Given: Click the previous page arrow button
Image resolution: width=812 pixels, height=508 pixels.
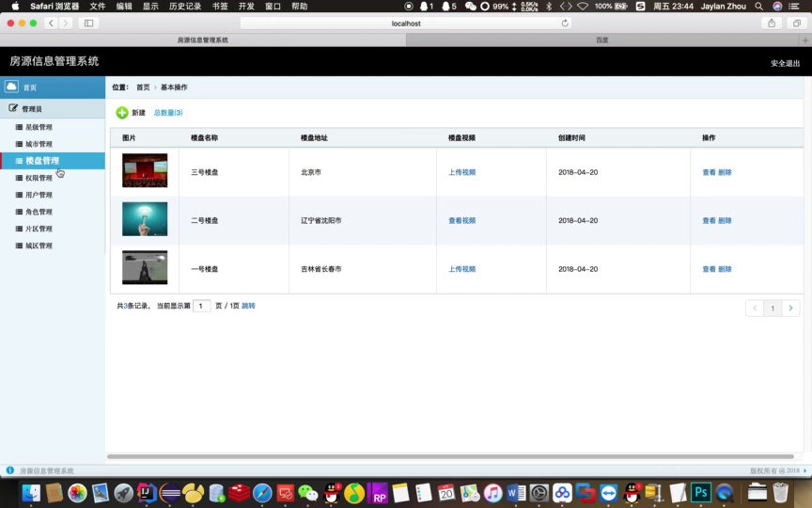Looking at the screenshot, I should pyautogui.click(x=755, y=308).
